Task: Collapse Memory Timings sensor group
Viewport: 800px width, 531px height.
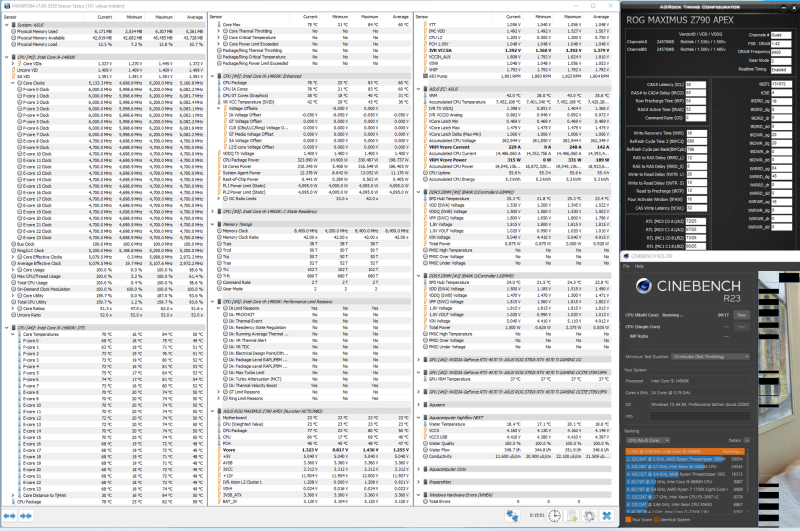Action: pos(213,224)
